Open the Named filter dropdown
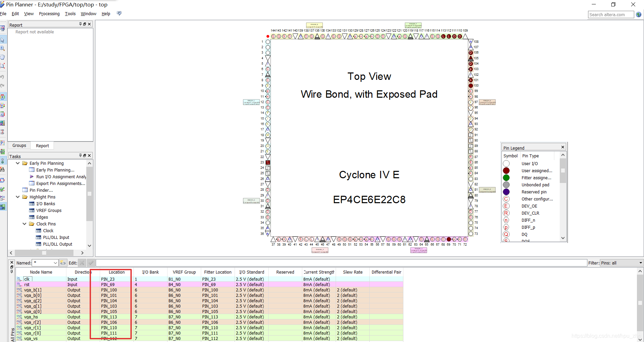 tap(55, 263)
